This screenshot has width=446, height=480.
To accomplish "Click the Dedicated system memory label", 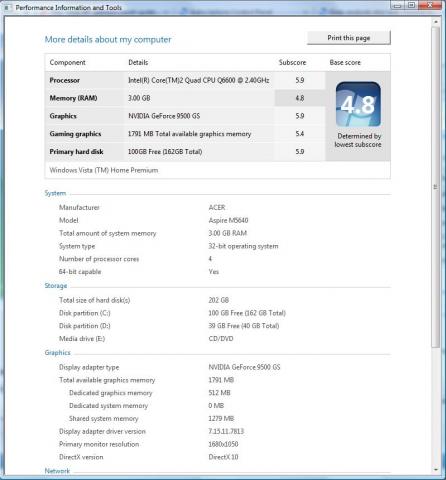I will click(108, 406).
